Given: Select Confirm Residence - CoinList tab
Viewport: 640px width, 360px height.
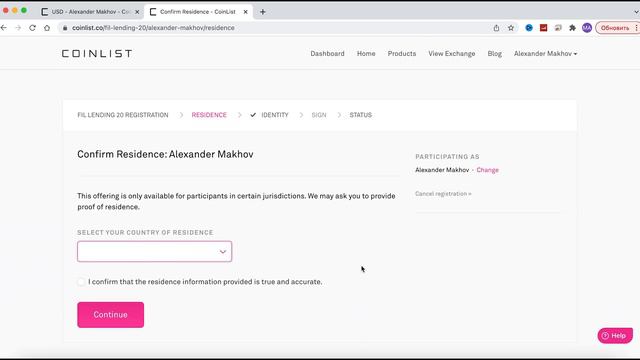Looking at the screenshot, I should (198, 12).
